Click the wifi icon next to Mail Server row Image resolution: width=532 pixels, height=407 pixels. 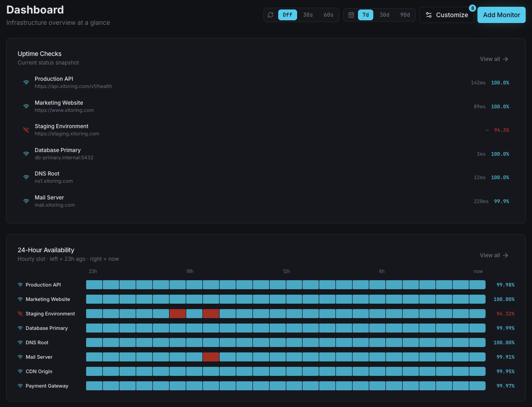click(x=26, y=201)
